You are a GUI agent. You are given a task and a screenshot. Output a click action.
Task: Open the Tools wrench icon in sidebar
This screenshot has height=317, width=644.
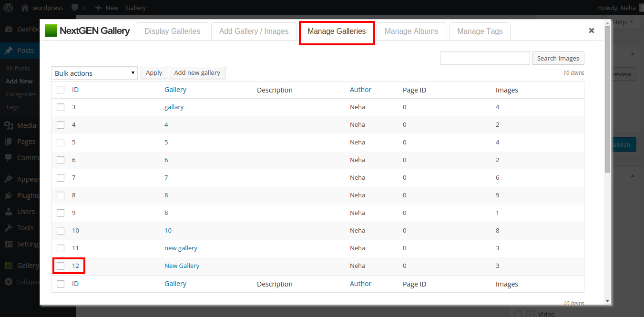point(9,228)
